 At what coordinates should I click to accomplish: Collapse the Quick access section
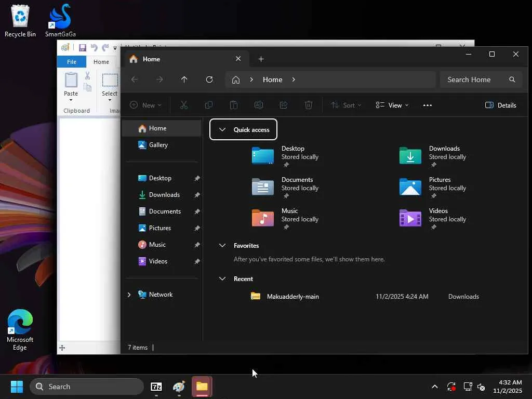coord(222,129)
